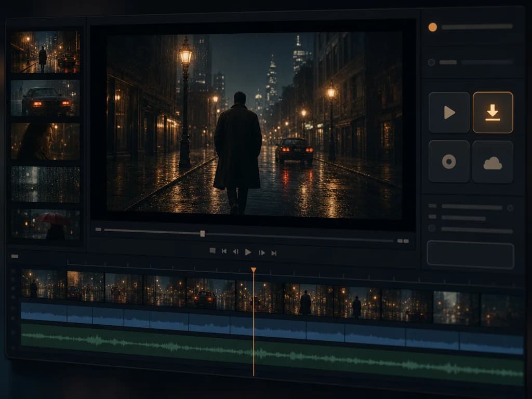The width and height of the screenshot is (532, 399).
Task: Skip to start of the clip
Action: click(224, 251)
